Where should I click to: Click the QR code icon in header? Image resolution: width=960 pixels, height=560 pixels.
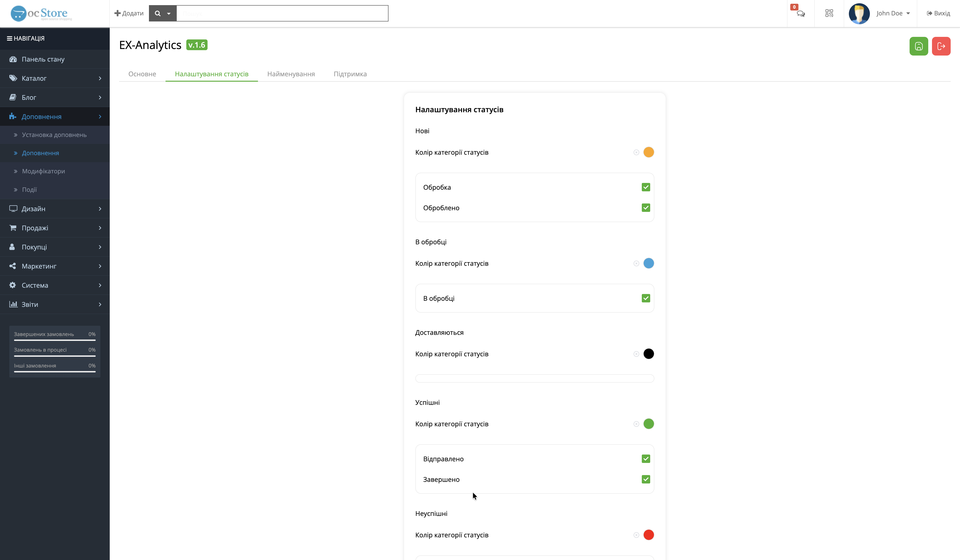tap(829, 13)
